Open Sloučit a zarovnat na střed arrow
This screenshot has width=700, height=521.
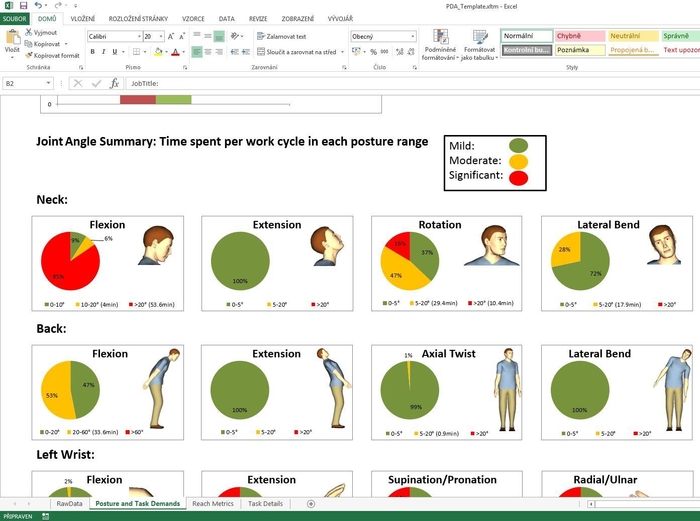342,52
